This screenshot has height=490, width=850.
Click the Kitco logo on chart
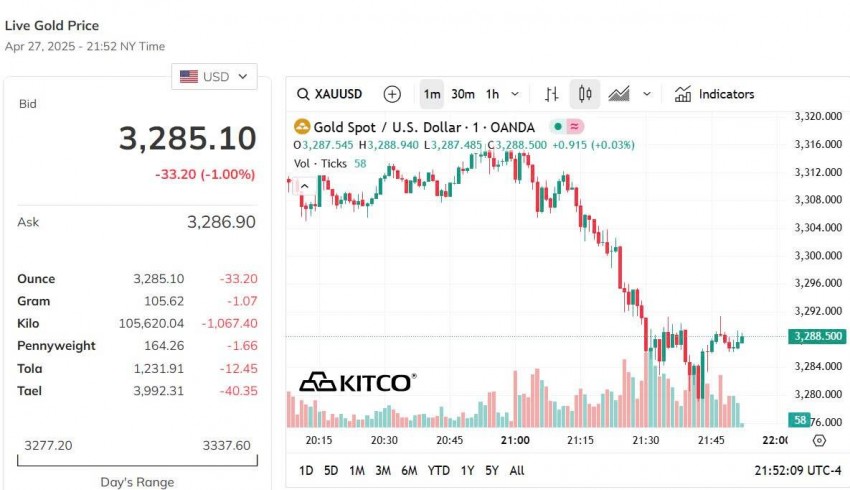pos(357,382)
